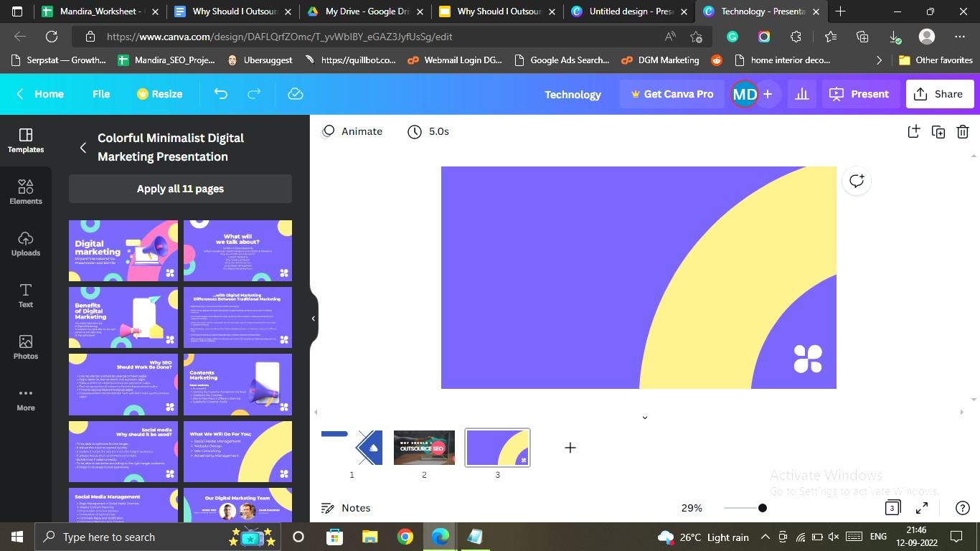
Task: Open the Resize menu
Action: 159,94
